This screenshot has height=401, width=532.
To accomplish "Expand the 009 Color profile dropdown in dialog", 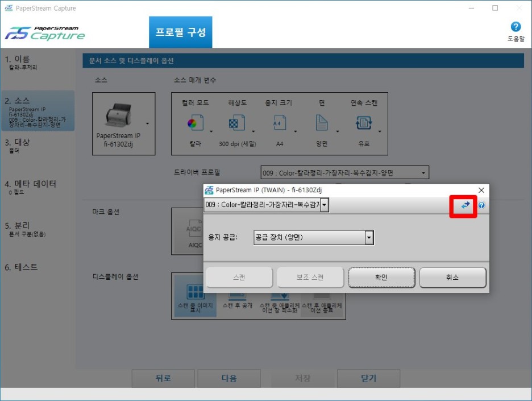I will (325, 205).
